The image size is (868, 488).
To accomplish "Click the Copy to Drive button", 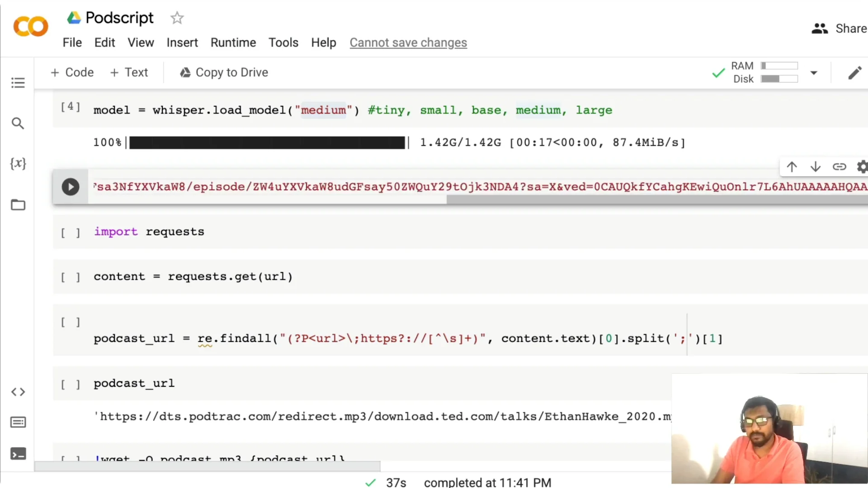I will pyautogui.click(x=224, y=72).
